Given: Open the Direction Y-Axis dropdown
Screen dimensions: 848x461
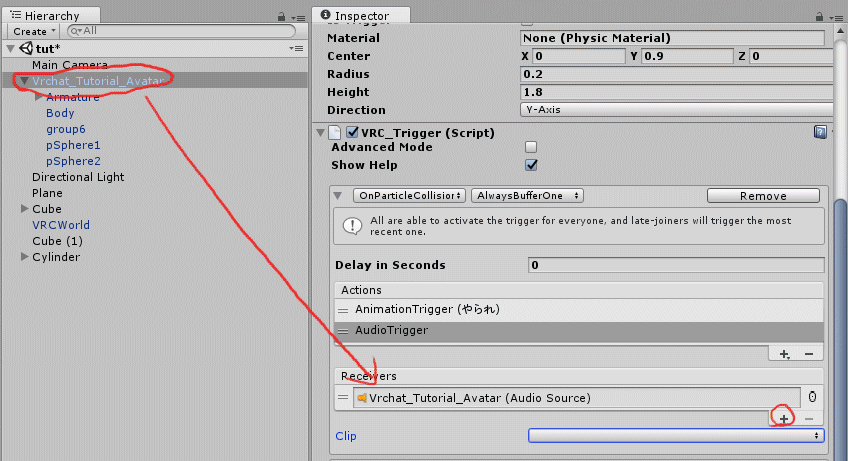Looking at the screenshot, I should 677,110.
